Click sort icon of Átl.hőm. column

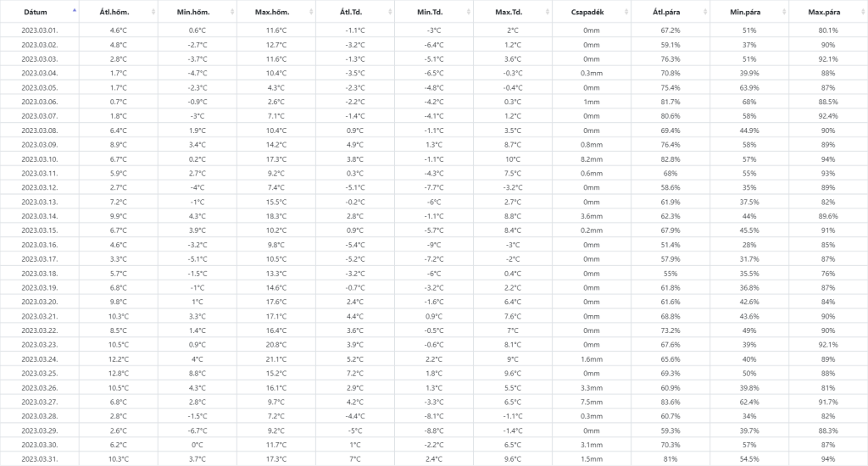[153, 12]
